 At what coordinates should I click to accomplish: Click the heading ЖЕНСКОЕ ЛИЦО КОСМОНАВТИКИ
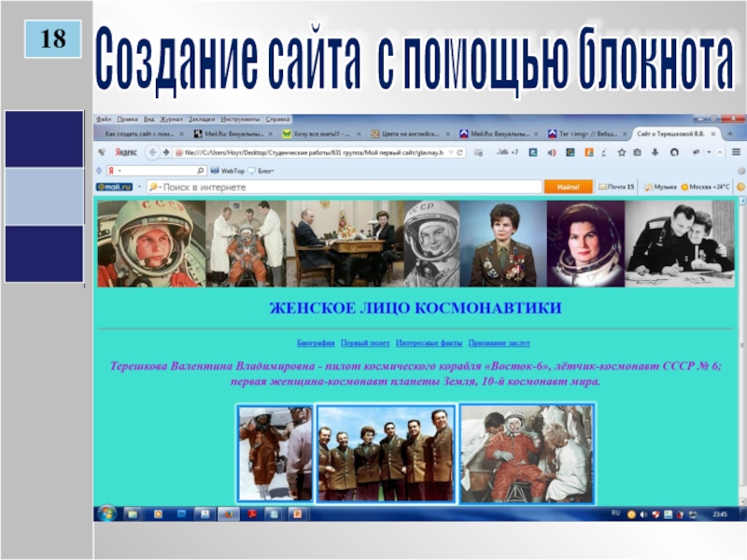click(416, 308)
